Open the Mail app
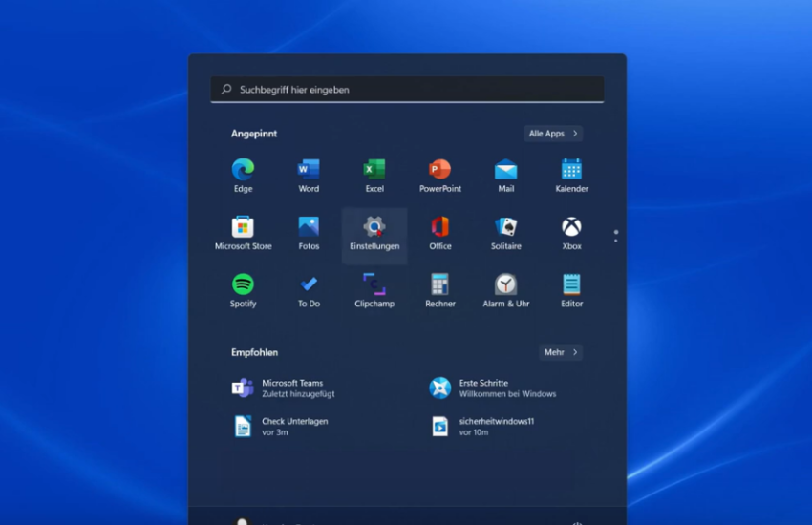Screen dimensions: 812x525 (x=506, y=176)
